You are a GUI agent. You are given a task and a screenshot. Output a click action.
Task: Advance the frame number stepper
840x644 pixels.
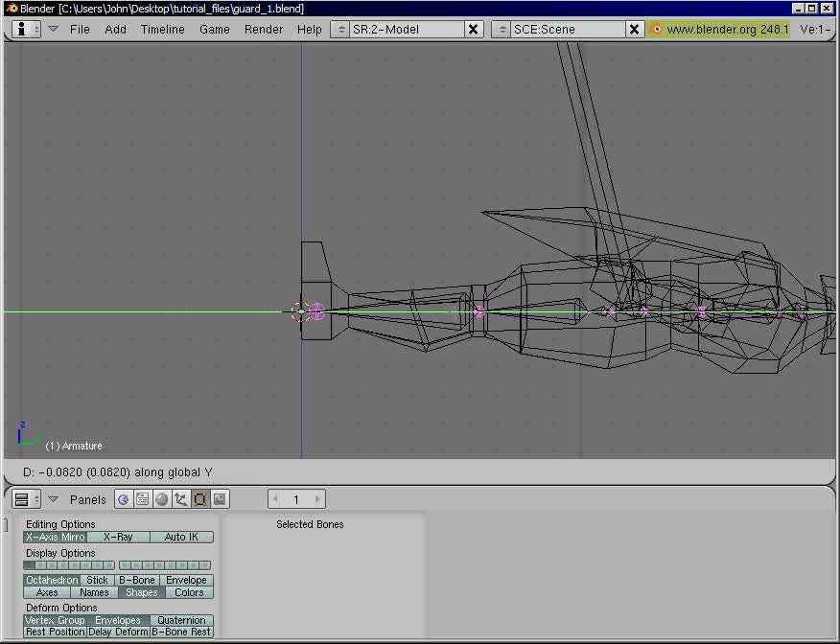pos(315,498)
